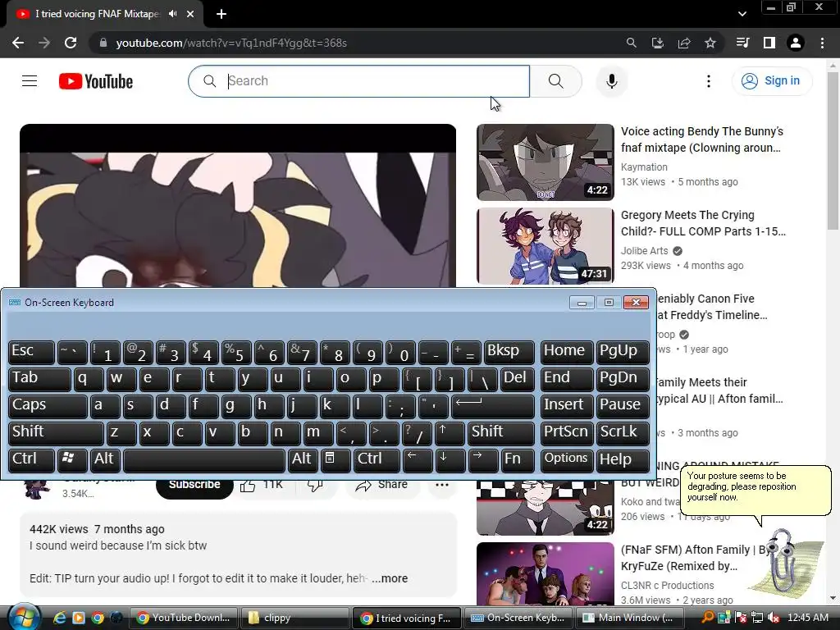
Task: Switch to 'clippy' folder taskbar item
Action: (294, 618)
